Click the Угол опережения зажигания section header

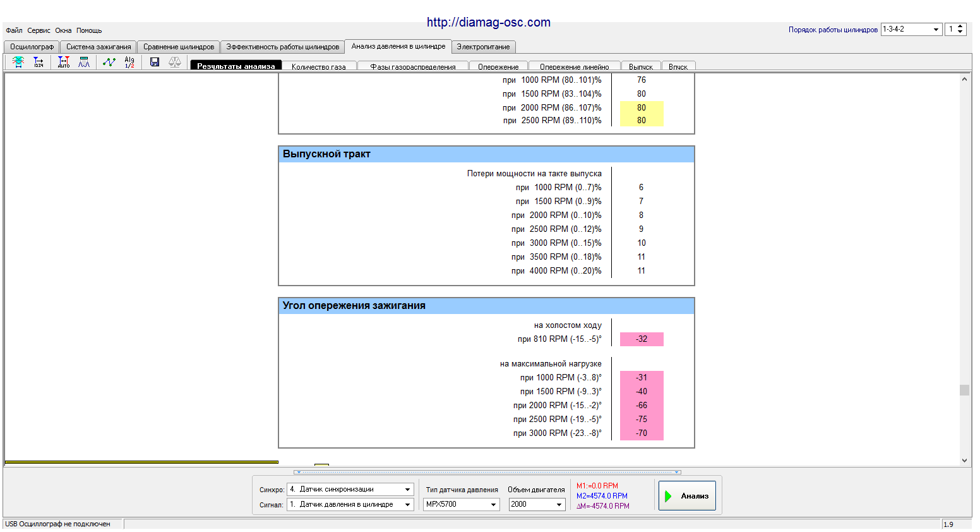click(x=486, y=306)
